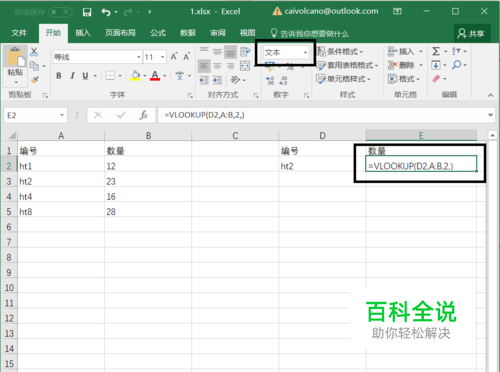500x372 pixels.
Task: Click the Redo arrow icon
Action: 128,12
